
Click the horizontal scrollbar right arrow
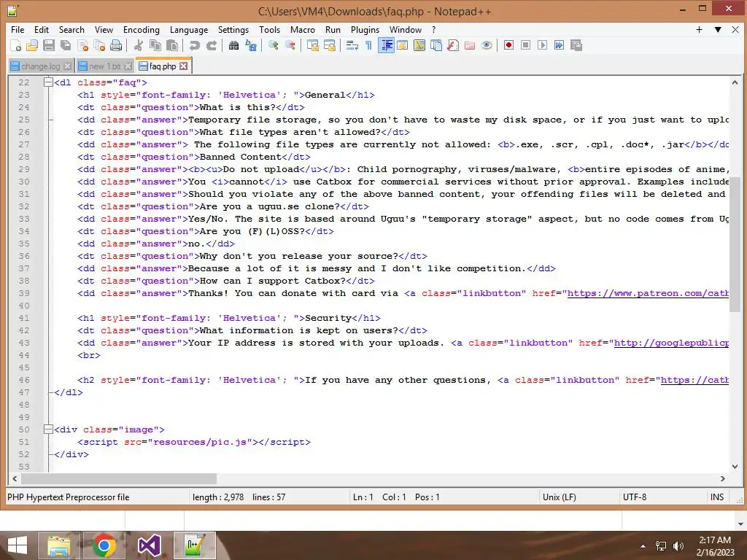coord(722,478)
